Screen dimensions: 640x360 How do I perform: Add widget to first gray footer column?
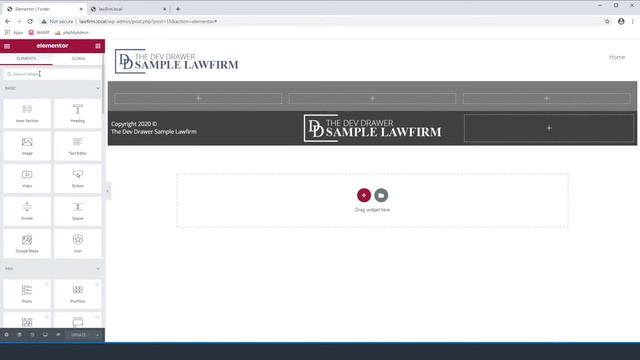[x=198, y=98]
